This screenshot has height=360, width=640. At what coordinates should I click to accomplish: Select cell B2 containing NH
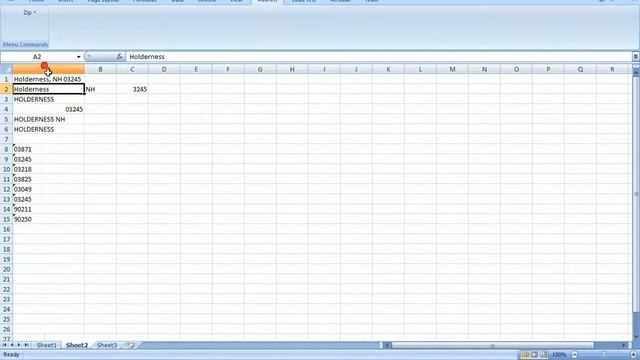100,89
